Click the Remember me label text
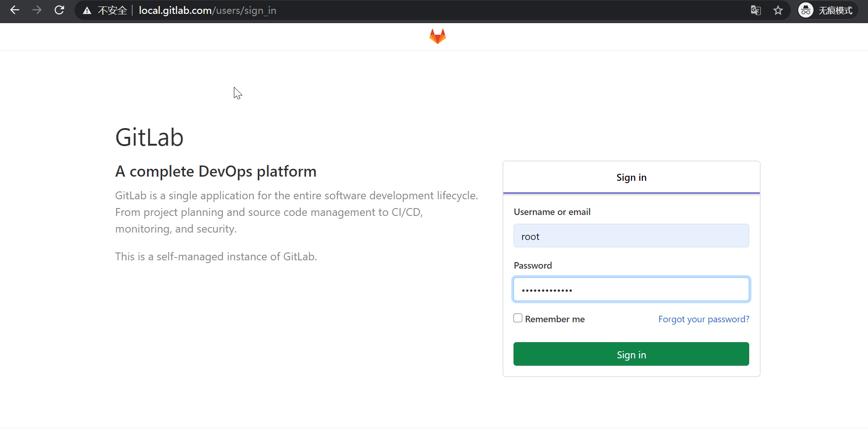This screenshot has width=868, height=436. click(x=555, y=319)
